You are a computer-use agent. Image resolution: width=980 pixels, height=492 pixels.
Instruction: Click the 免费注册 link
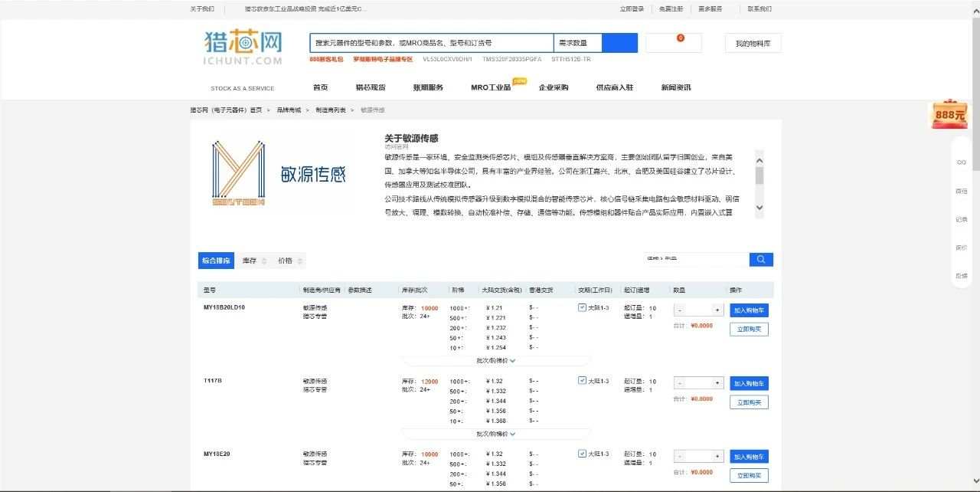(x=671, y=9)
